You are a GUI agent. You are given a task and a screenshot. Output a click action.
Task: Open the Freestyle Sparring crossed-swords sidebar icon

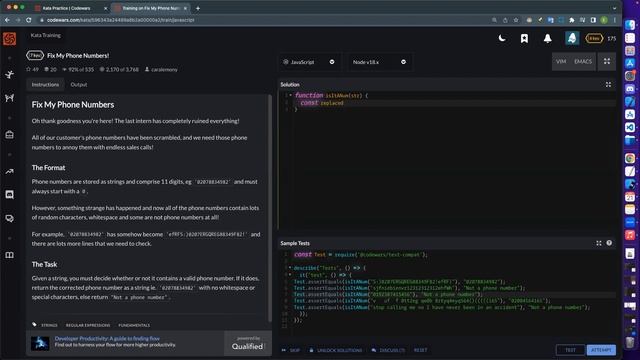[9, 98]
